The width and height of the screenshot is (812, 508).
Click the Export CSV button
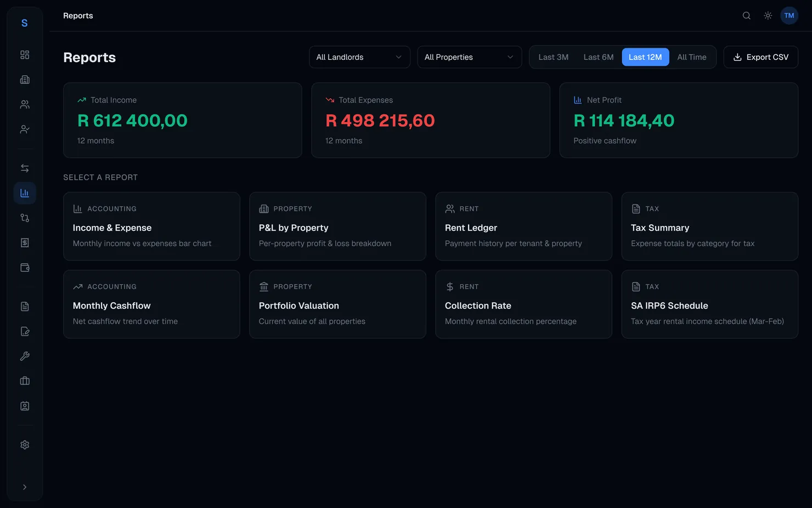click(760, 57)
